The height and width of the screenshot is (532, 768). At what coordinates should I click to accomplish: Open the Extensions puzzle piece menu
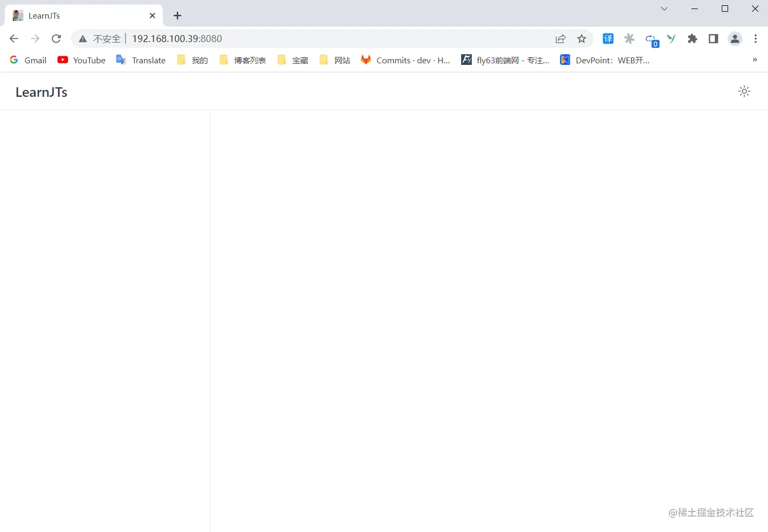point(692,39)
